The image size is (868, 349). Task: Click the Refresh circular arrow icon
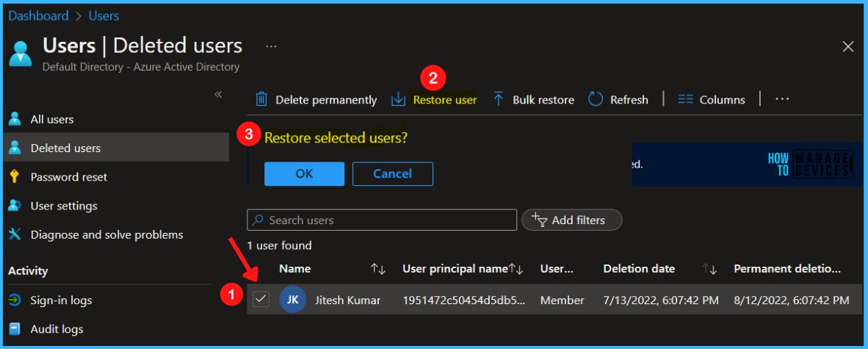click(595, 100)
